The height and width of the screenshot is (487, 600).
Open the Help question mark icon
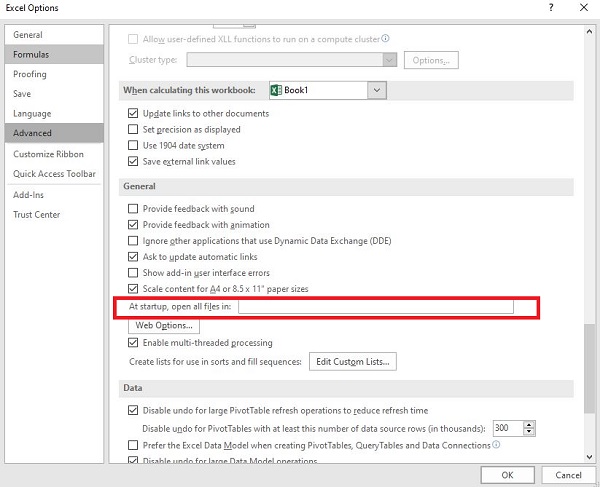coord(551,7)
